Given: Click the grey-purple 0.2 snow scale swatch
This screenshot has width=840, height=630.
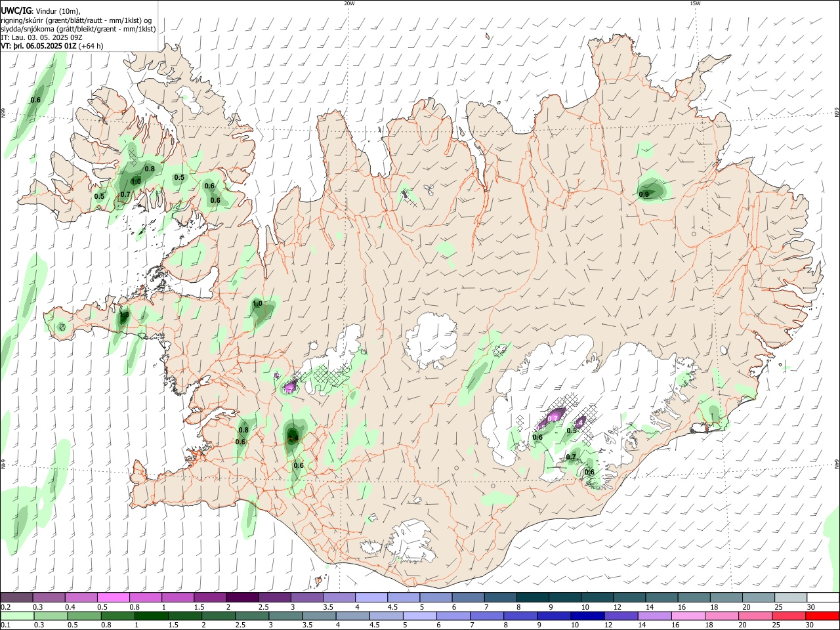Looking at the screenshot, I should 16,597.
